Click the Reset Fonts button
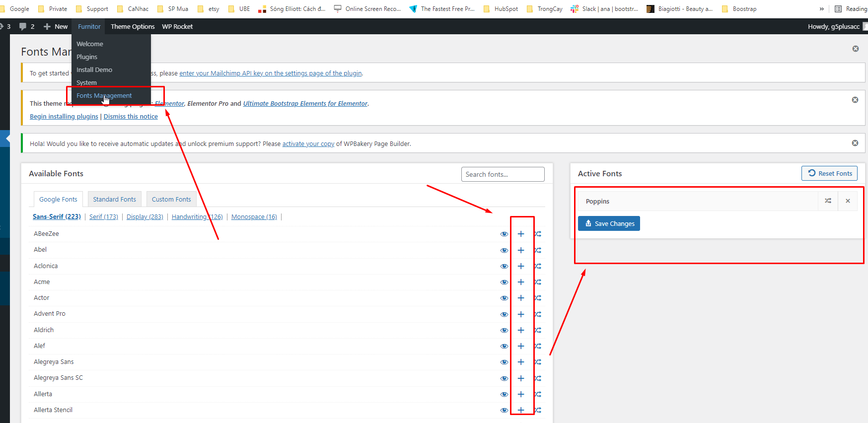The height and width of the screenshot is (423, 868). coord(829,173)
